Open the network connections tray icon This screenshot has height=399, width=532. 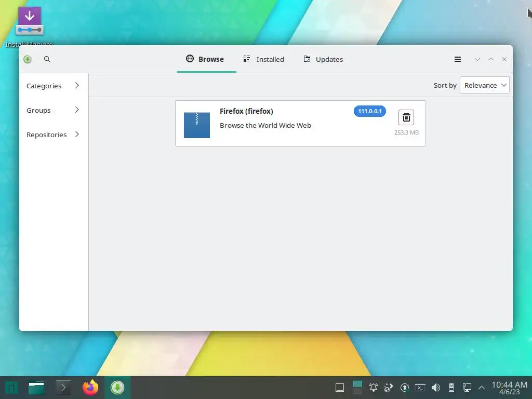click(x=467, y=388)
